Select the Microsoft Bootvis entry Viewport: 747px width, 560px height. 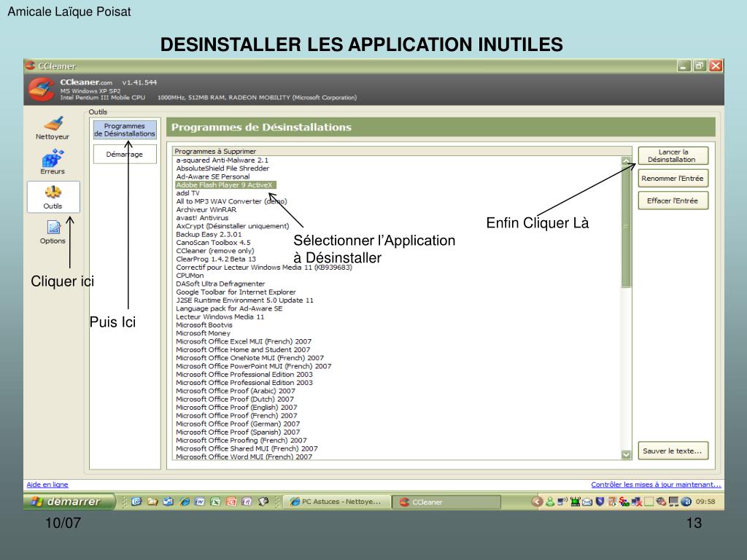[204, 324]
